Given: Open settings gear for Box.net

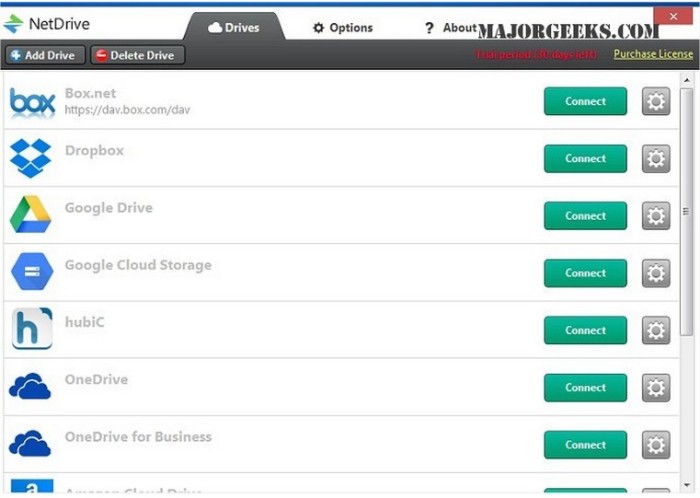Looking at the screenshot, I should point(656,101).
